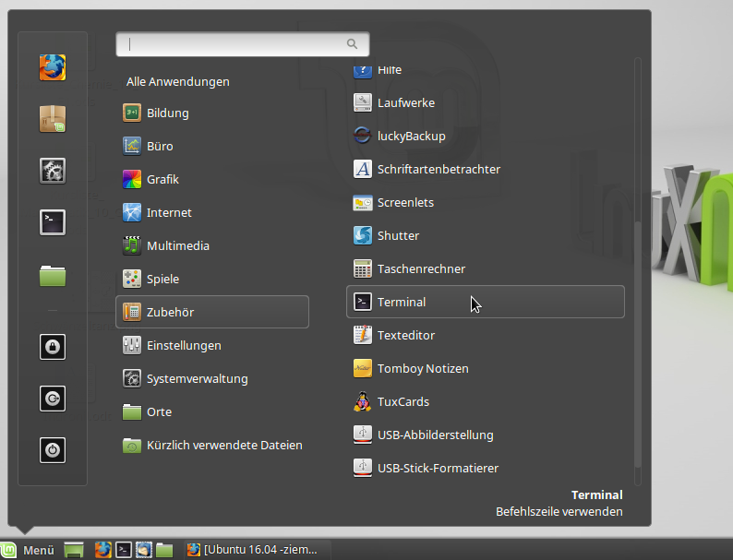Show Kürzlich verwendete Dateien
The image size is (733, 560).
[x=212, y=445]
